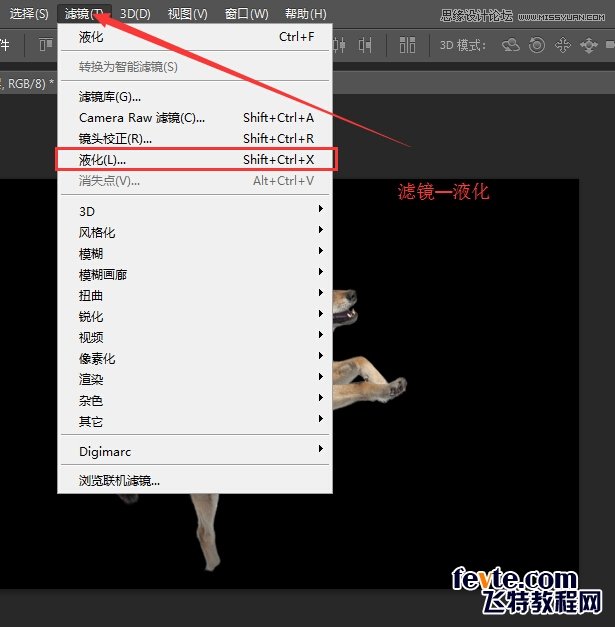
Task: Open the 窗口(W) menu
Action: click(x=246, y=14)
